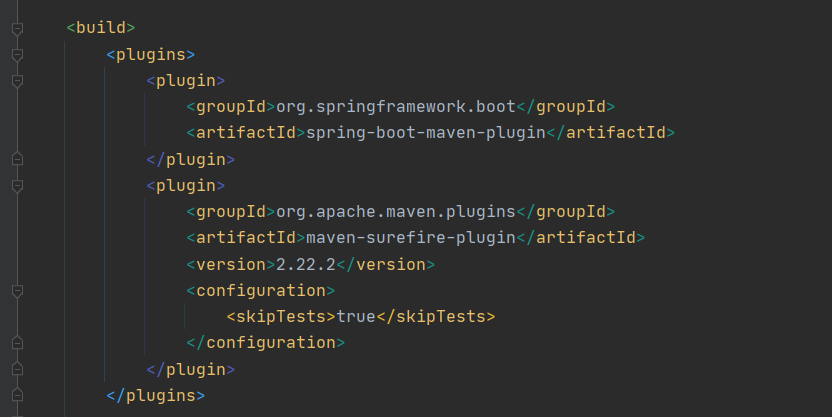This screenshot has width=832, height=417.
Task: Place cursor in opening <plugins> tag
Action: (x=151, y=55)
